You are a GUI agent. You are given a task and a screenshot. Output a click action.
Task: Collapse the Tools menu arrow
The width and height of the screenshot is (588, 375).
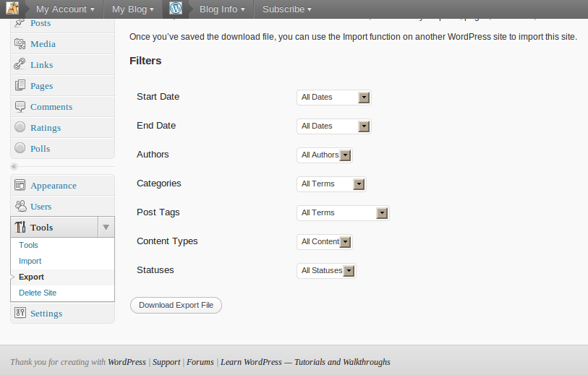(x=106, y=227)
